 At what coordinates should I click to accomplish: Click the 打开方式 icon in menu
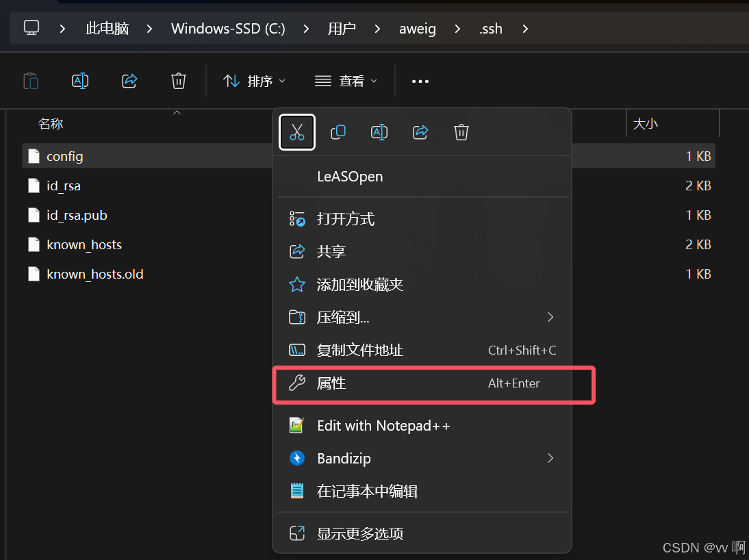coord(297,219)
